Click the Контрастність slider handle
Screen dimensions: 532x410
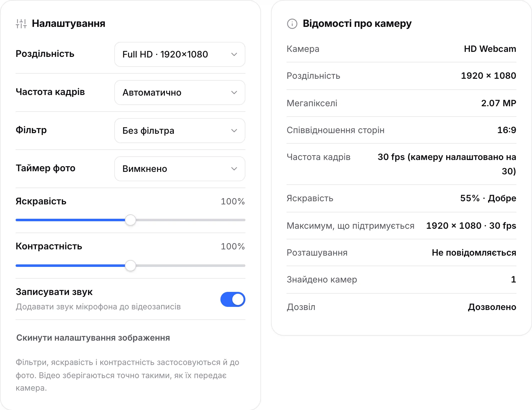pos(131,266)
